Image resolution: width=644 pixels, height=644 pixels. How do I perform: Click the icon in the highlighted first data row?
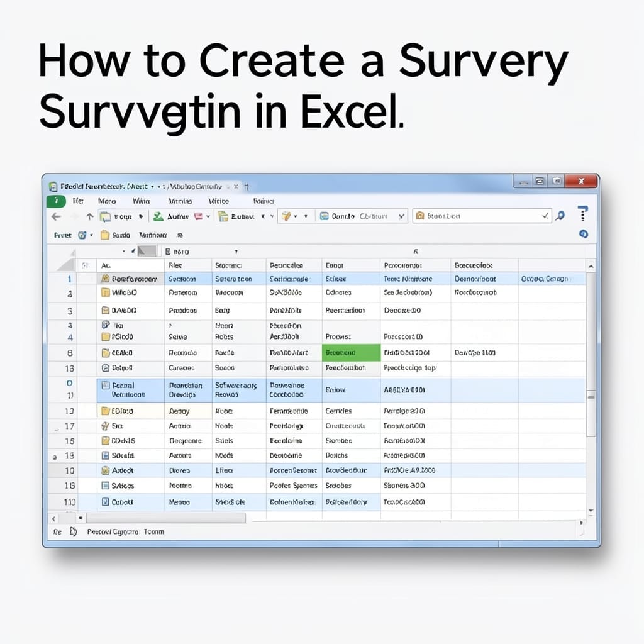tap(105, 279)
